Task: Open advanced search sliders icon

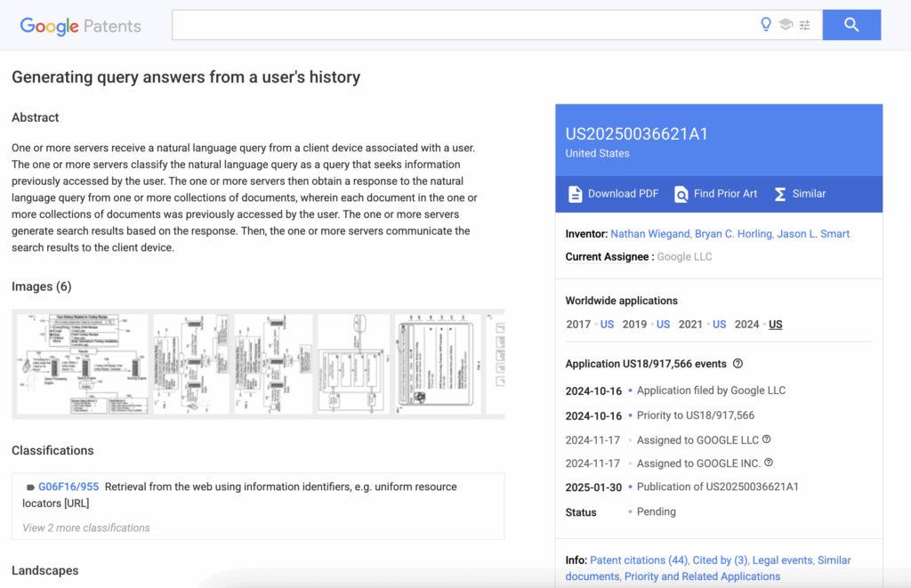Action: click(x=805, y=24)
